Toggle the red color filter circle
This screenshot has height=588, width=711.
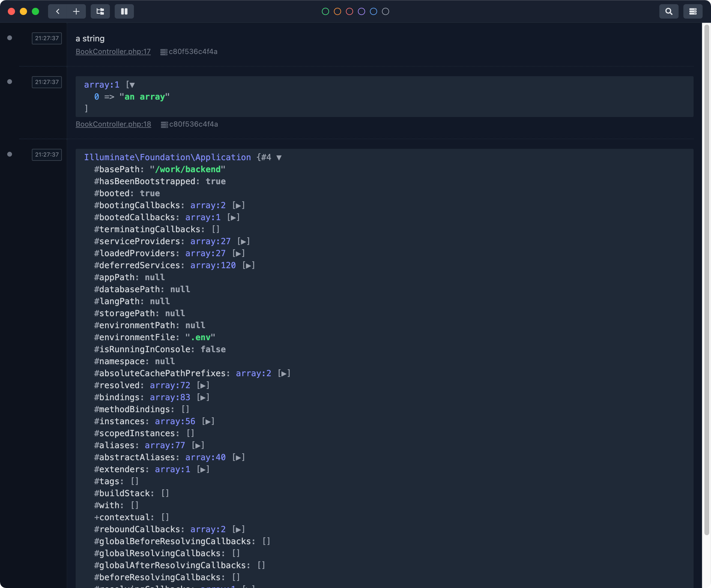coord(349,11)
